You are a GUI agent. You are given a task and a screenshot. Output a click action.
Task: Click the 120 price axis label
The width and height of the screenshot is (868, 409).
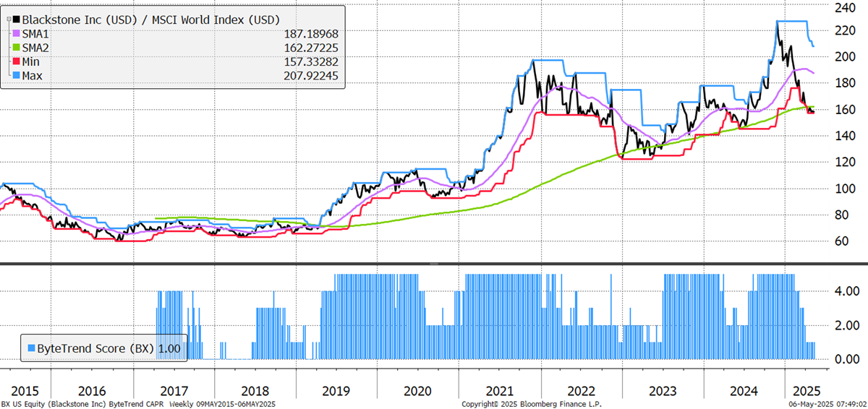coord(846,163)
